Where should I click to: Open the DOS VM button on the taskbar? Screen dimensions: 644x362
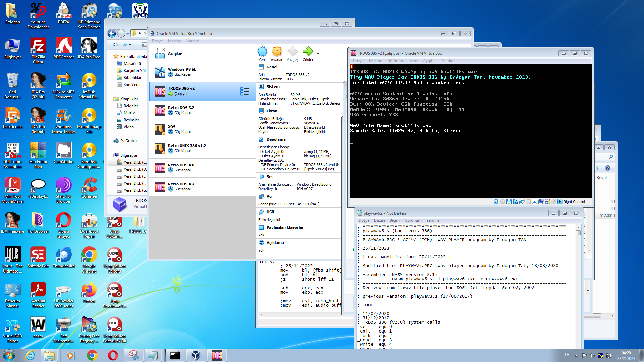click(x=217, y=355)
